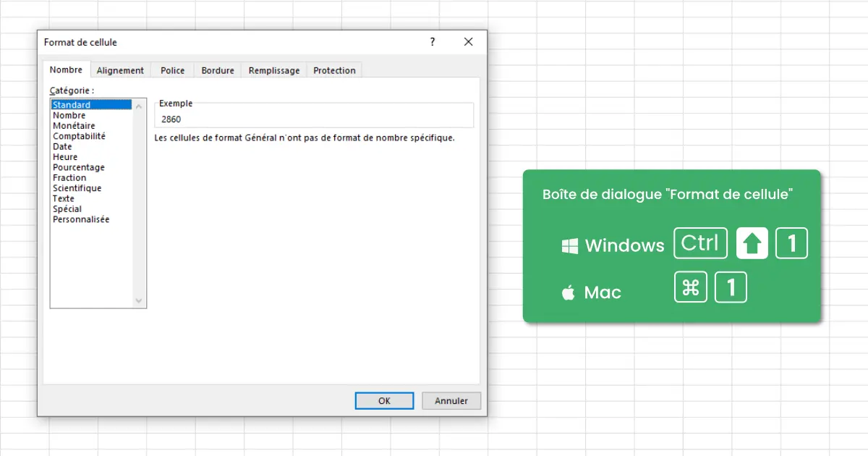Click the OK button

click(384, 401)
